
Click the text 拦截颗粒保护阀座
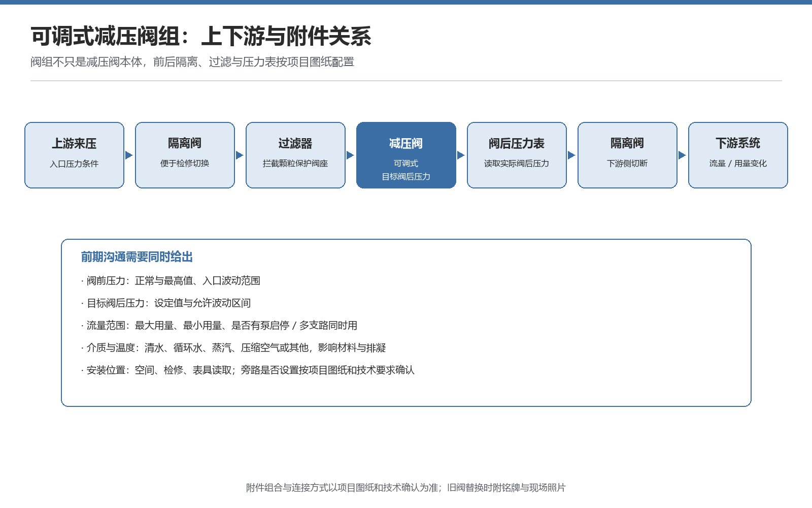(295, 164)
